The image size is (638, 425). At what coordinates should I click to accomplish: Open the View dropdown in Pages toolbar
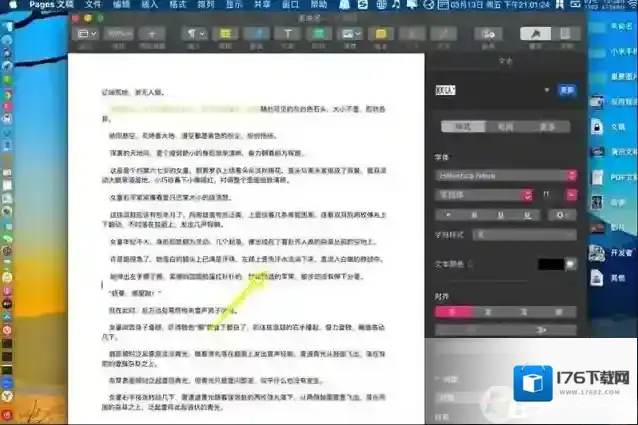pos(86,34)
